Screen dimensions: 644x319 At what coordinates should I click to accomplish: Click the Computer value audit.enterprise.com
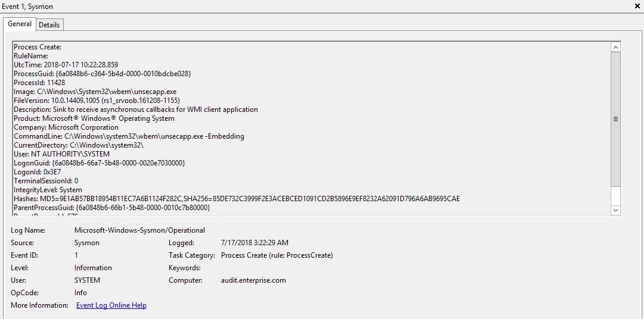point(253,280)
